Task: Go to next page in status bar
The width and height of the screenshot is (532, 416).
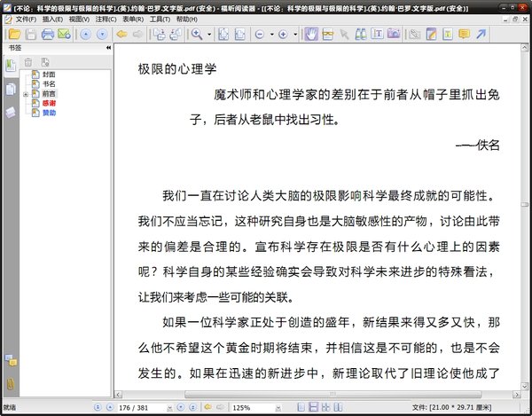Action: (x=181, y=407)
